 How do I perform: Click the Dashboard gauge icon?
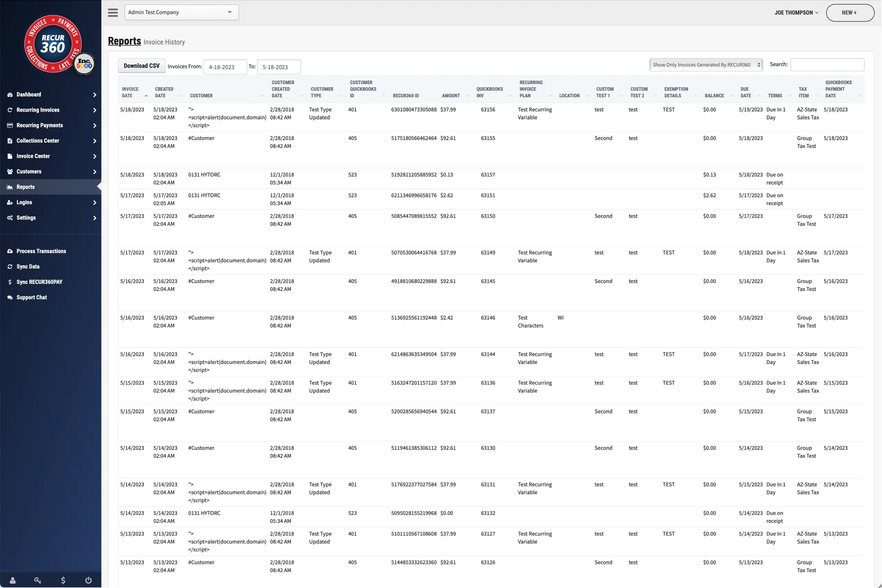[10, 94]
